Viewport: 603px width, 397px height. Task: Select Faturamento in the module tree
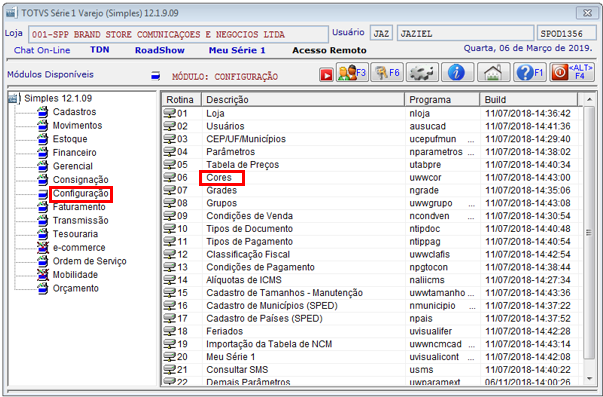[79, 207]
